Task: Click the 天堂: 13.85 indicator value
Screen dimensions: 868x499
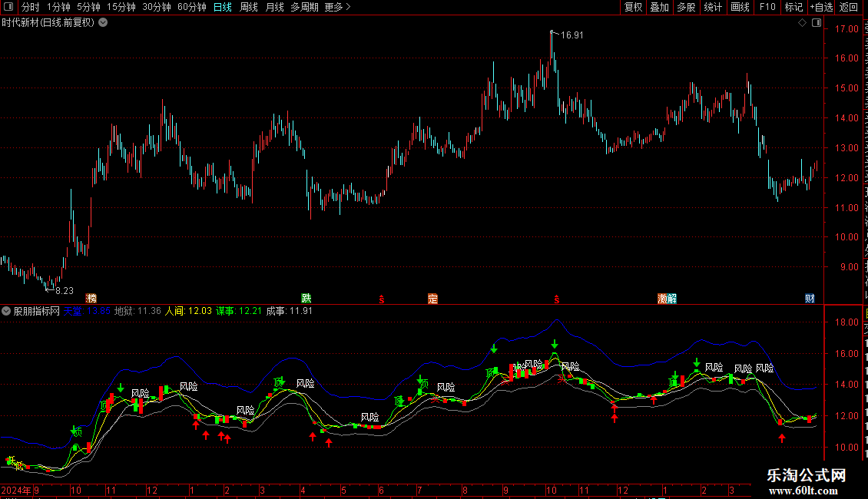Action: point(87,311)
